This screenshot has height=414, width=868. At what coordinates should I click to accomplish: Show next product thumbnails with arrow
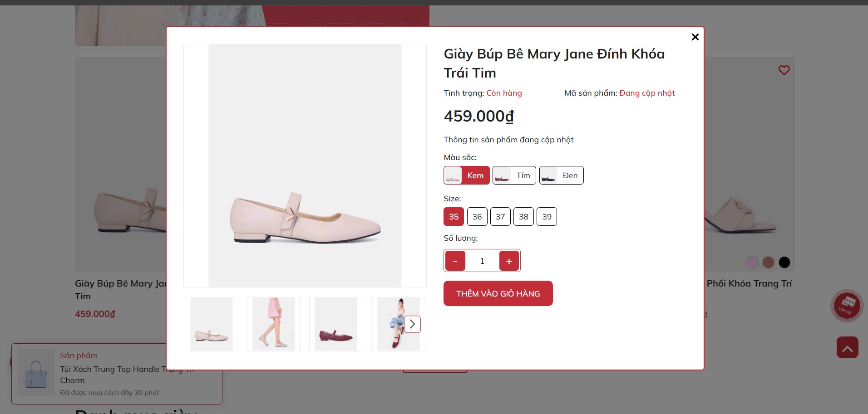[x=412, y=324]
